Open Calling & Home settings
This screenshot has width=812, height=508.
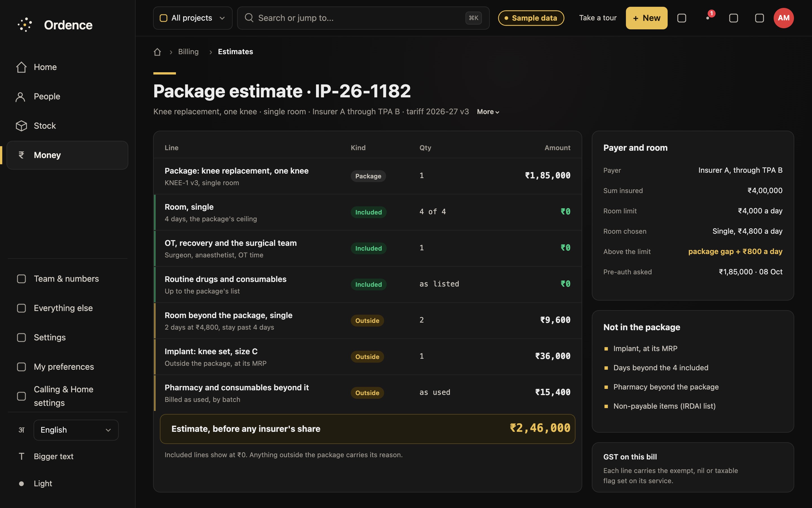[x=67, y=396]
